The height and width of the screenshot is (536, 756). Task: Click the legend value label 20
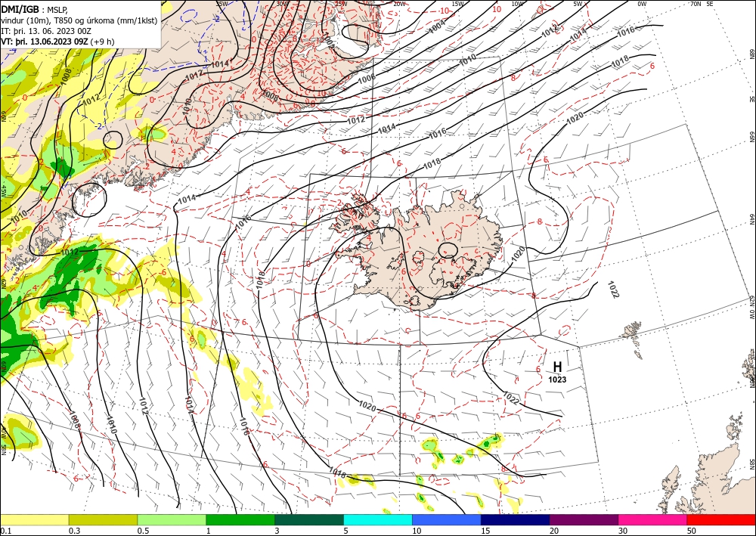[554, 531]
